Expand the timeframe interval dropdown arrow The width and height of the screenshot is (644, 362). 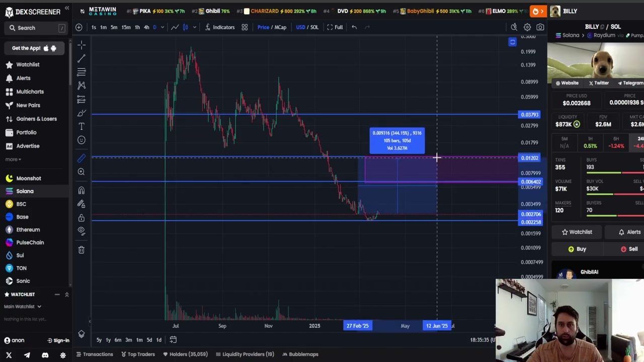162,27
